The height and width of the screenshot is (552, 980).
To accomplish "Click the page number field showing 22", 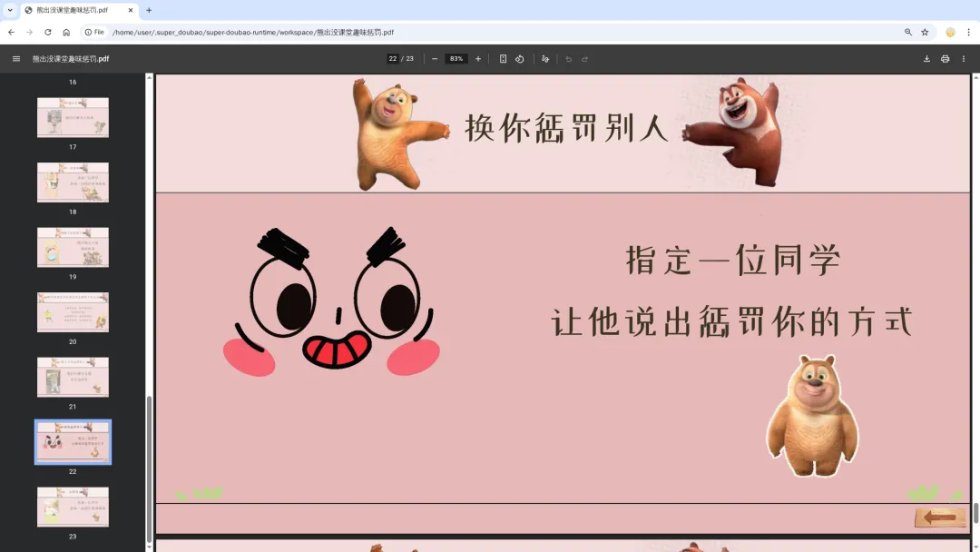I will [393, 59].
